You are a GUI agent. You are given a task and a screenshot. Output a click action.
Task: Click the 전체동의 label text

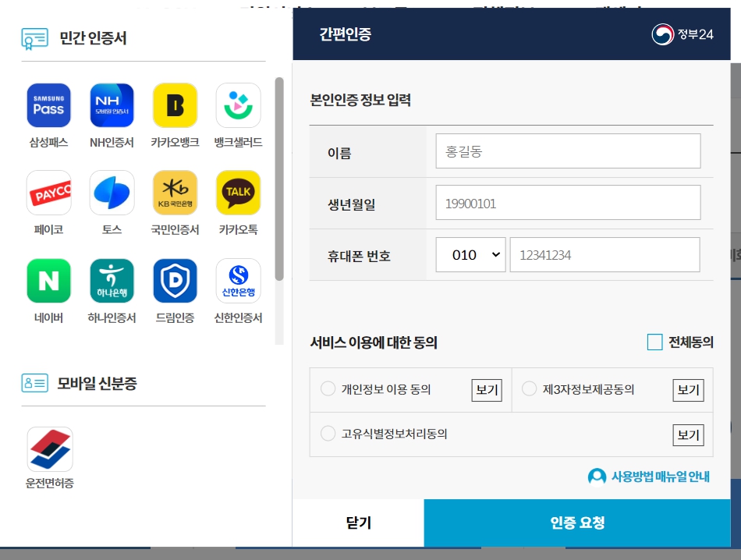click(x=691, y=342)
